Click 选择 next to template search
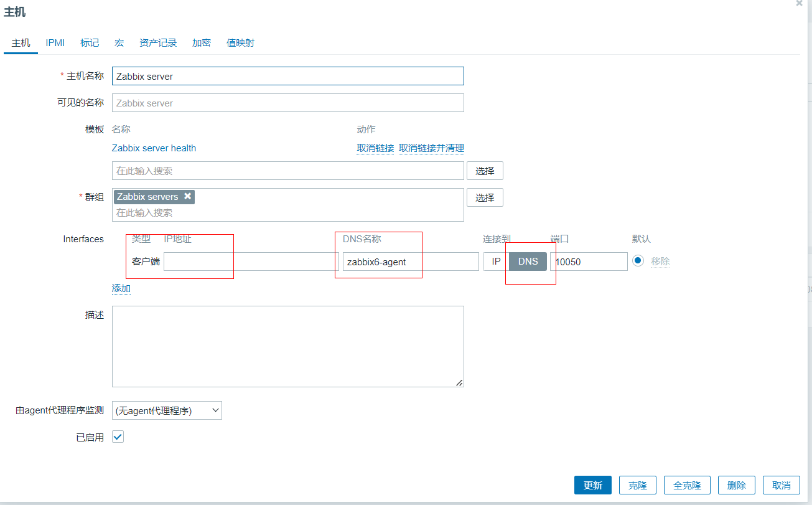 click(485, 171)
